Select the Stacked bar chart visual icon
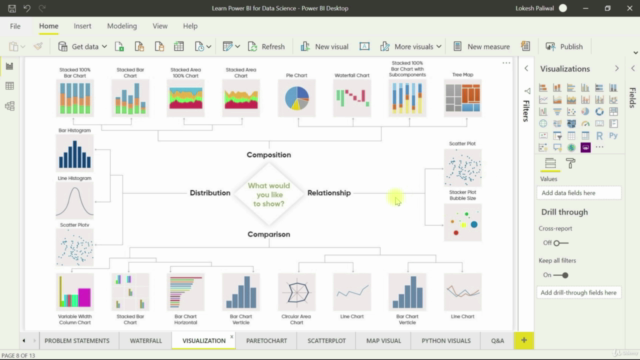Image resolution: width=640 pixels, height=360 pixels. click(543, 88)
